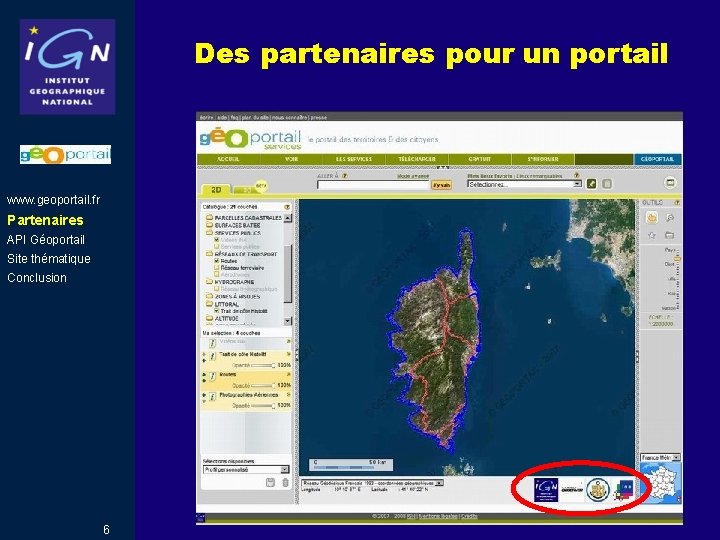Screen dimensions: 720x540
Task: Click green icon right of Routes layer
Action: (288, 374)
